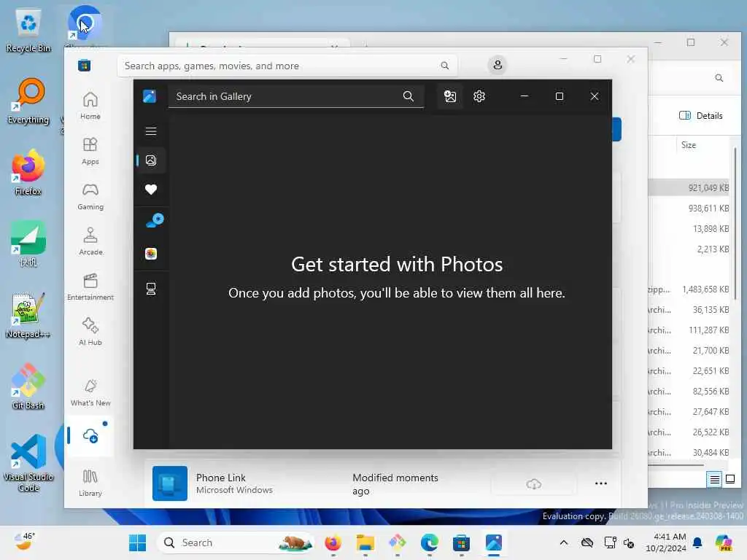Image resolution: width=747 pixels, height=560 pixels.
Task: Go to Home in Microsoft Store
Action: coord(90,106)
